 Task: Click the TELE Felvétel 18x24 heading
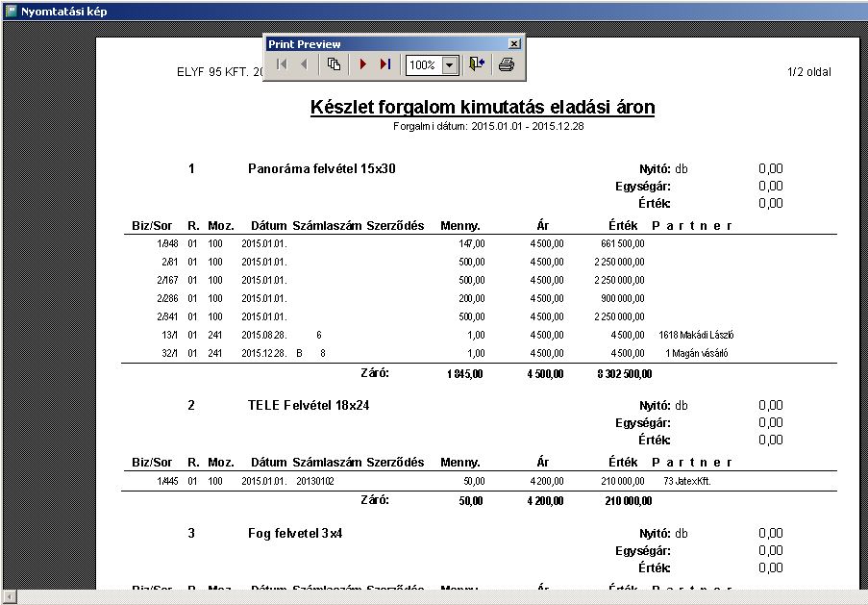coord(308,405)
